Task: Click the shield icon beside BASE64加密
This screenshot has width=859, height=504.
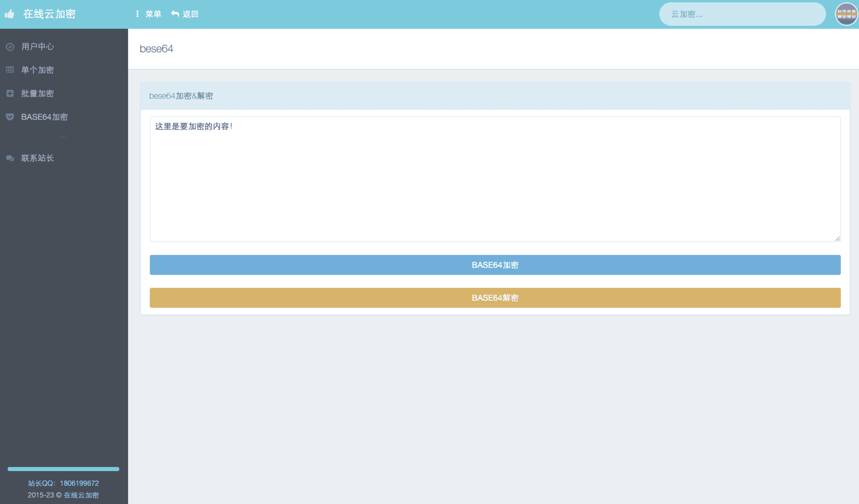Action: click(10, 117)
